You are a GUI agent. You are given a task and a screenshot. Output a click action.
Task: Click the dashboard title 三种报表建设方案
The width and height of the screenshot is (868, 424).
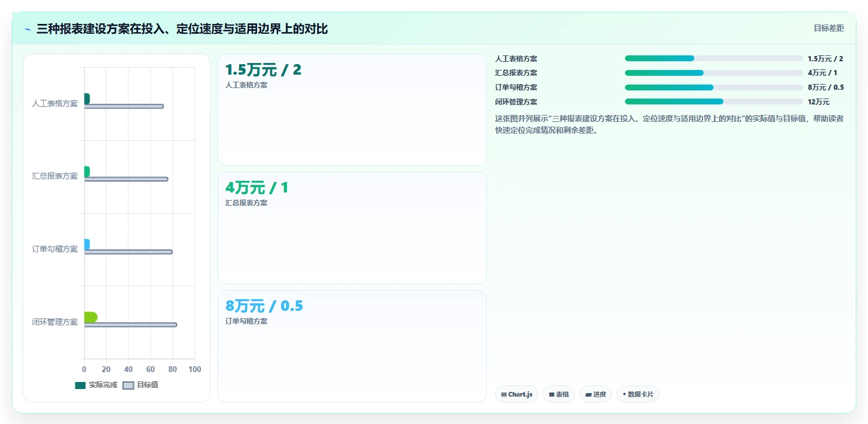click(x=182, y=29)
